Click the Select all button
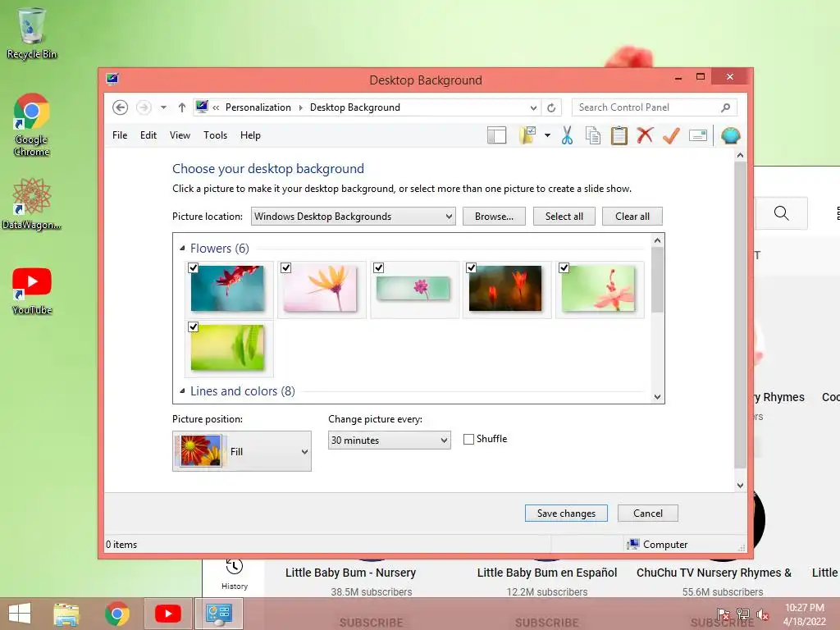 pyautogui.click(x=564, y=217)
